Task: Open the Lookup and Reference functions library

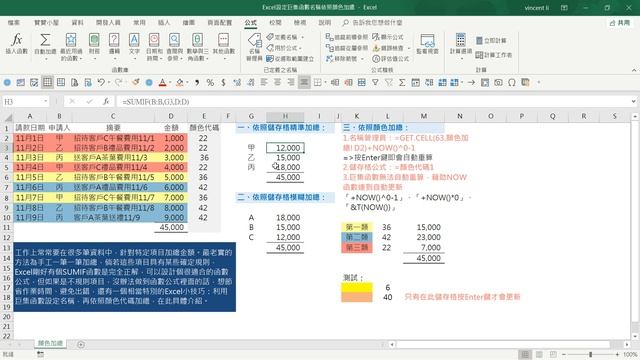Action: coord(174,46)
